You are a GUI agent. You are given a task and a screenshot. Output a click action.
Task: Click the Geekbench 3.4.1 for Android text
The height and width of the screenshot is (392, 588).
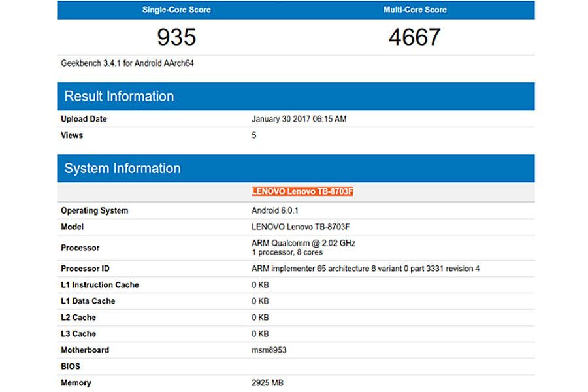coord(122,63)
